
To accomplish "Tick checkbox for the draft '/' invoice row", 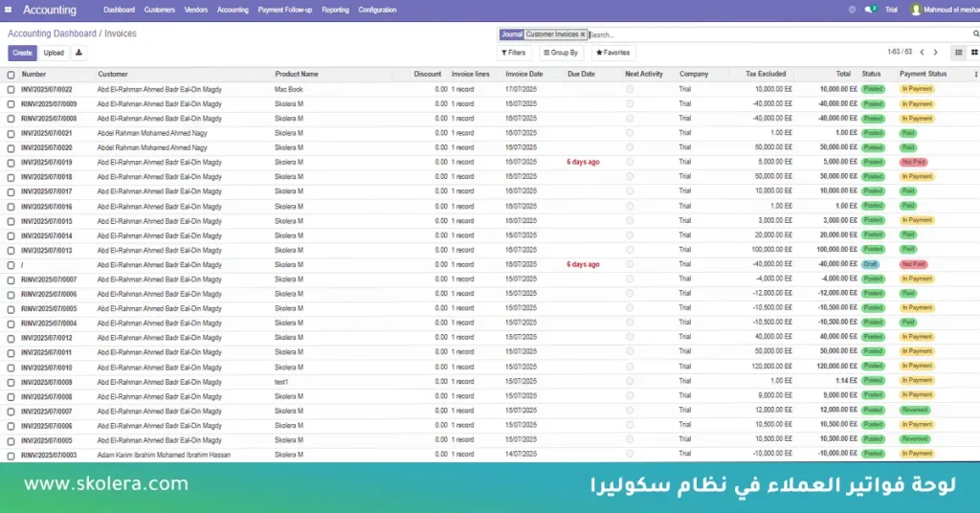I will [11, 265].
